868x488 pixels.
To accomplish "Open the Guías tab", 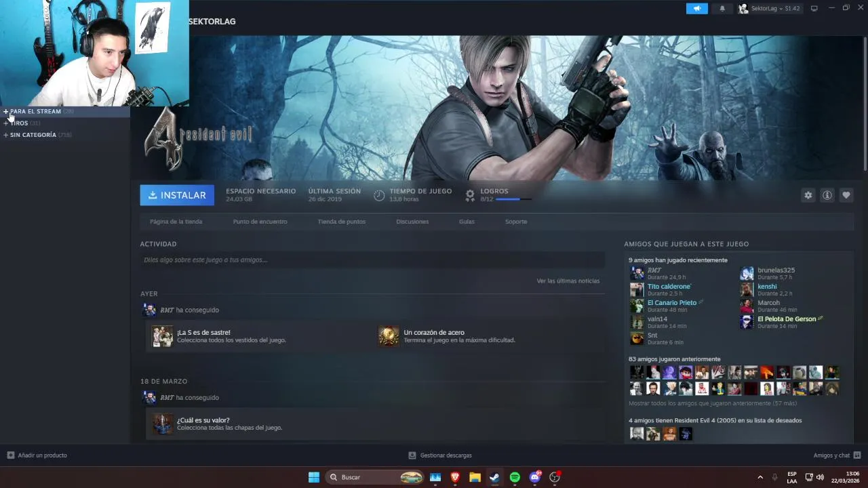I will point(467,222).
